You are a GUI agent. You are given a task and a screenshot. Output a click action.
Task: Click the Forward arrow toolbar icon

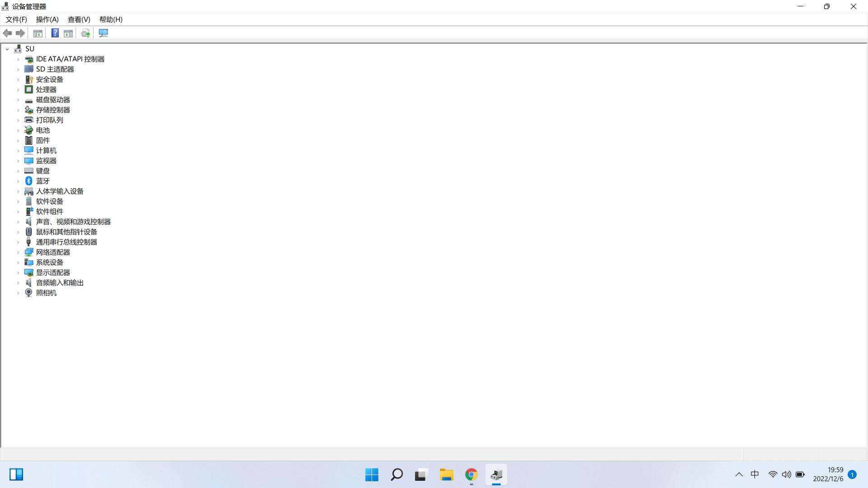(x=20, y=33)
